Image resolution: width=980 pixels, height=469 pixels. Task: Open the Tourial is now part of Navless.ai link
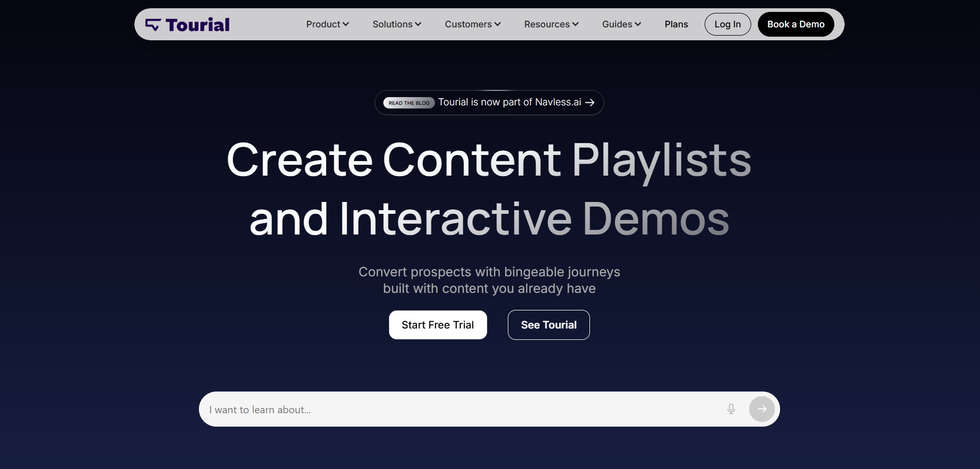(509, 102)
